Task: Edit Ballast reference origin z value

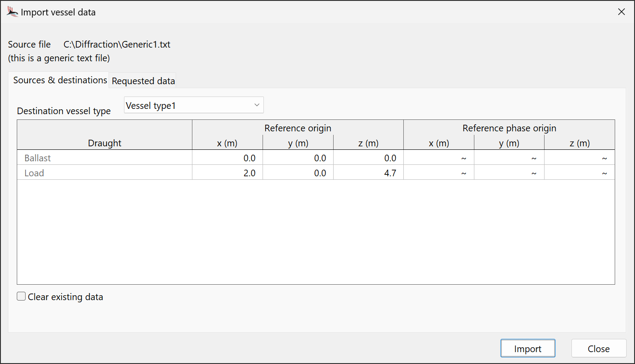Action: point(368,158)
